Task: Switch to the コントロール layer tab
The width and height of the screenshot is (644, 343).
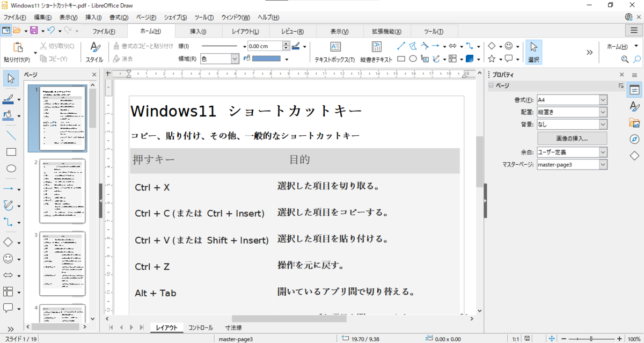Action: click(x=200, y=327)
